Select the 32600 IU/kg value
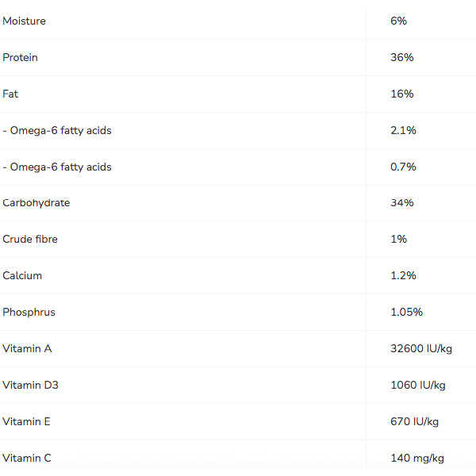Screen dimensions: 476x476 (x=421, y=349)
